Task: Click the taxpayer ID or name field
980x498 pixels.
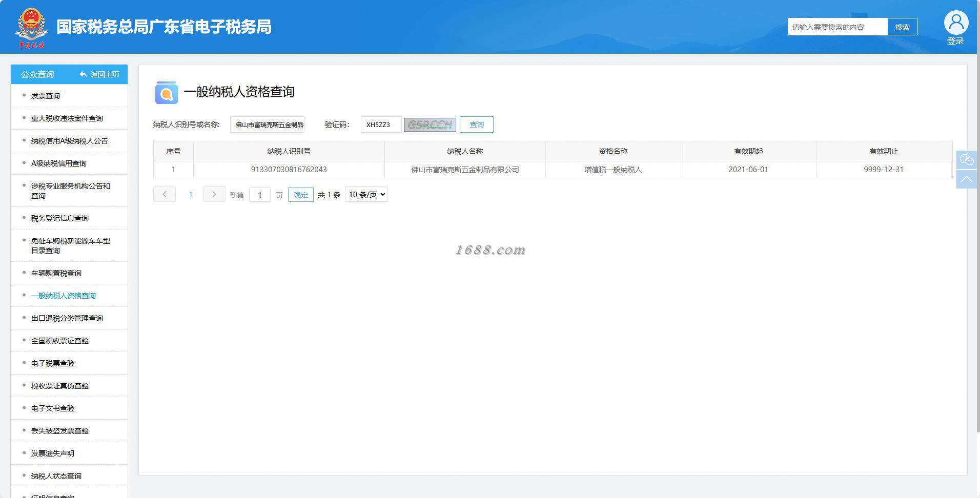Action: (268, 125)
